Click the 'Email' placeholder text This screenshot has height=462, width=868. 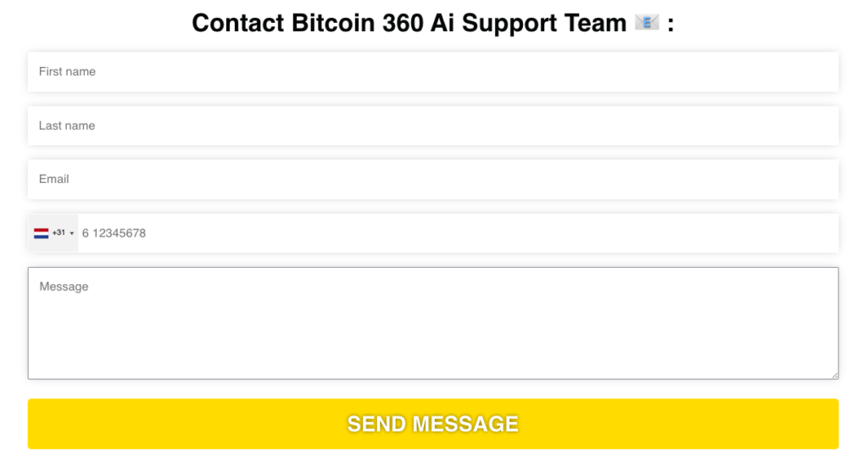tap(53, 179)
